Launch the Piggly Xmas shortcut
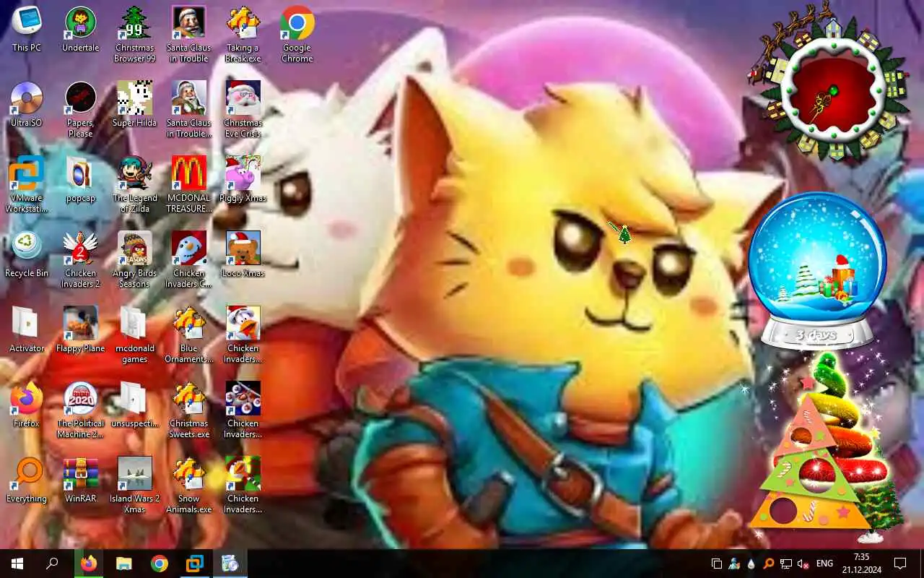 [x=243, y=181]
